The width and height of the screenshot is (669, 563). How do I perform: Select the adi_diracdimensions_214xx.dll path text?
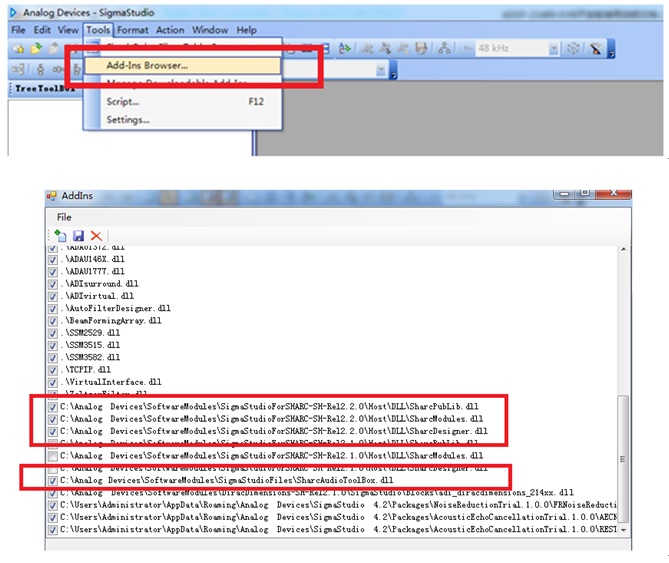click(317, 493)
